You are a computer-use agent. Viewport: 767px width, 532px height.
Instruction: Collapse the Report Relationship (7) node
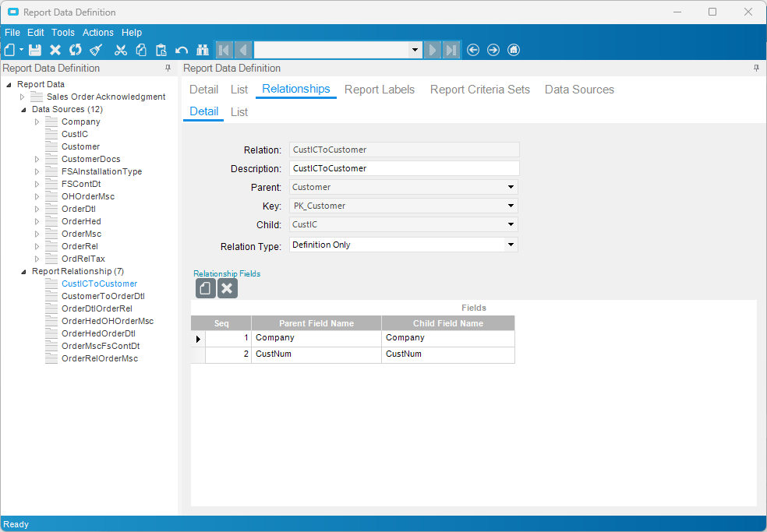(x=23, y=271)
